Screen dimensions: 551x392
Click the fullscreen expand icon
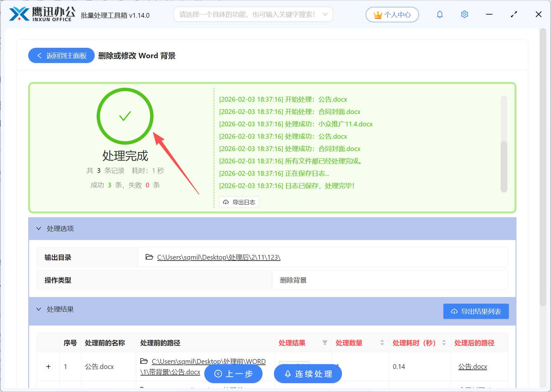pyautogui.click(x=514, y=14)
